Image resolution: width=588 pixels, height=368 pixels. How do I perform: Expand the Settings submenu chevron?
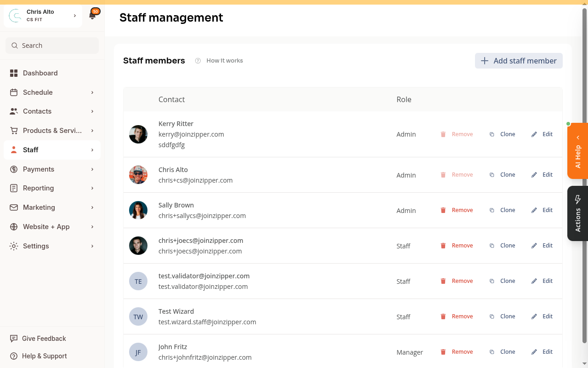click(x=92, y=246)
